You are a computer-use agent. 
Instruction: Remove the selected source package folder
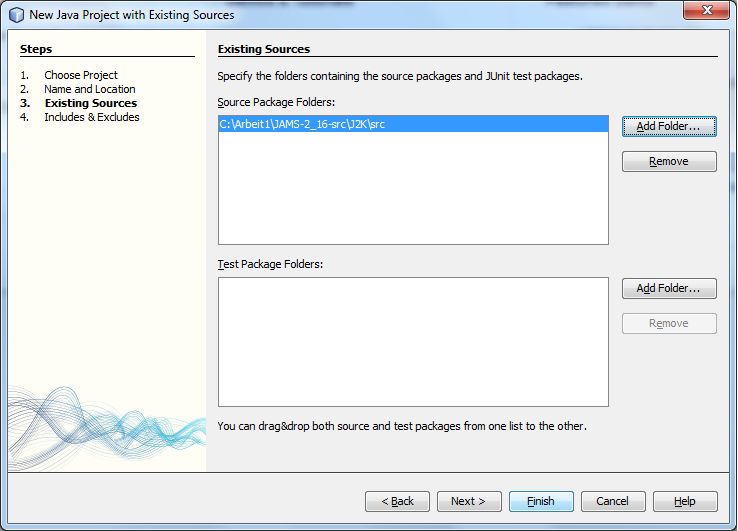point(669,161)
